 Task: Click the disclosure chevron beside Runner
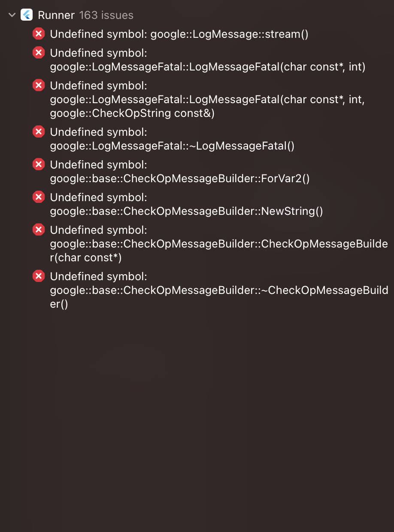(11, 15)
